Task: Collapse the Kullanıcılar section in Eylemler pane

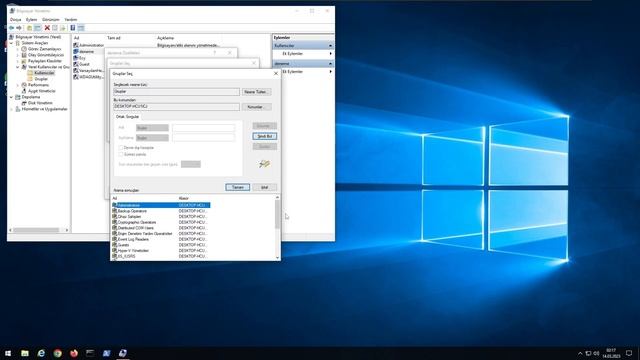Action: (x=330, y=46)
